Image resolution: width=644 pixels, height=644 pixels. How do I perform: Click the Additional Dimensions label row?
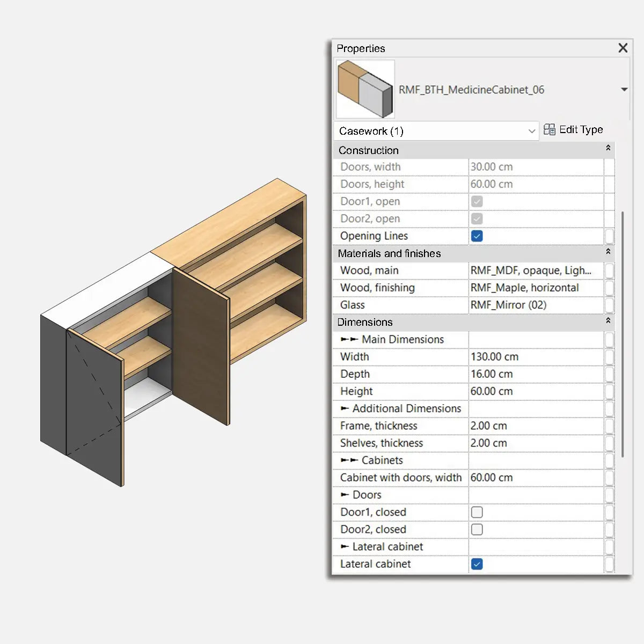[400, 408]
